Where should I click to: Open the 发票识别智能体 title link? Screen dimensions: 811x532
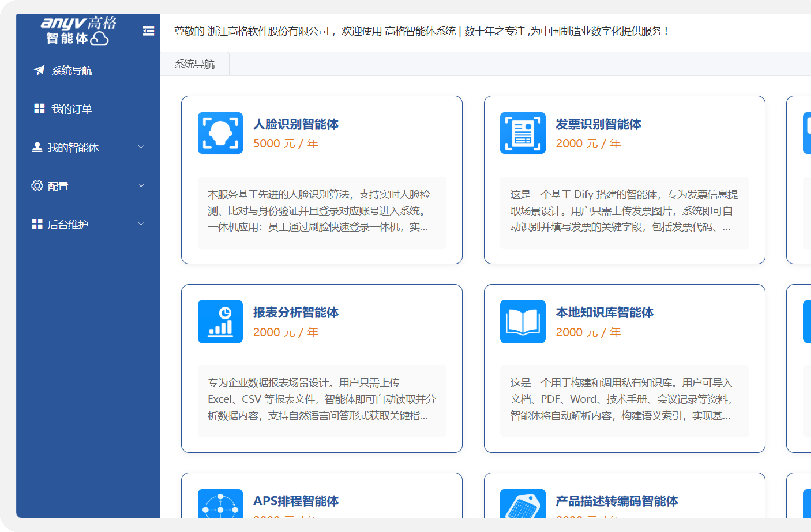[598, 124]
